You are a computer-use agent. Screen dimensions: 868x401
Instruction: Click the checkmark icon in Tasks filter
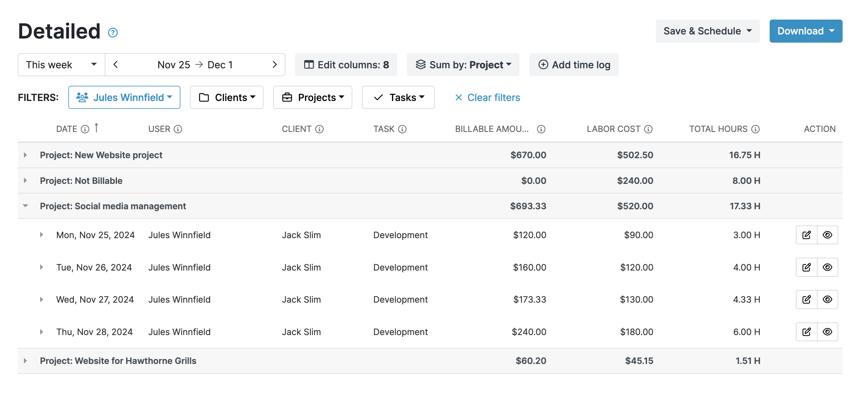coord(378,97)
